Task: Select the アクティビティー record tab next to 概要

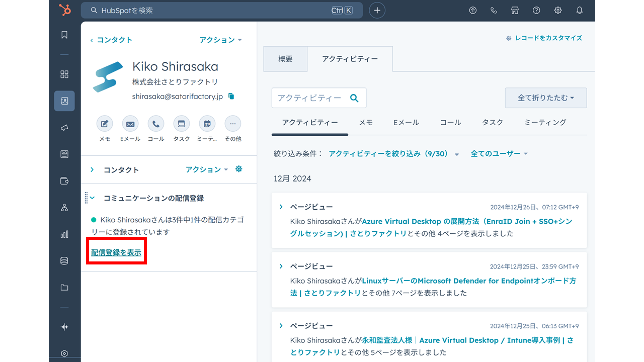Action: 350,59
